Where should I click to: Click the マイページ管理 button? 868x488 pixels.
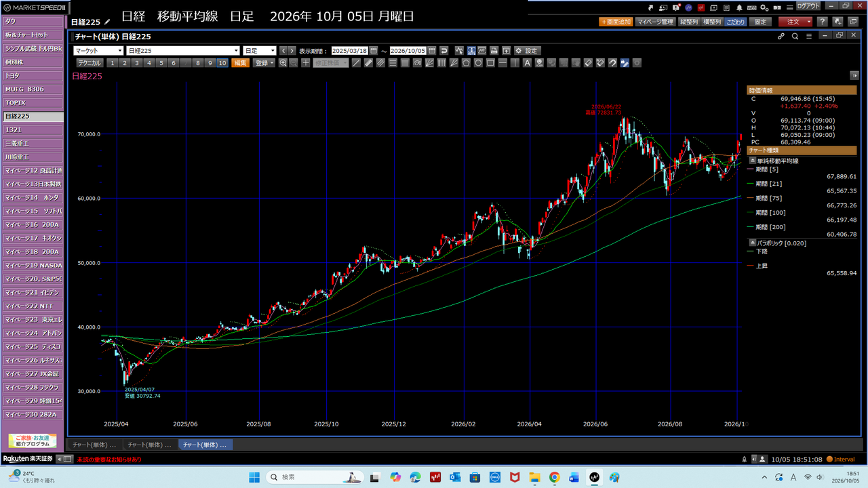(655, 22)
